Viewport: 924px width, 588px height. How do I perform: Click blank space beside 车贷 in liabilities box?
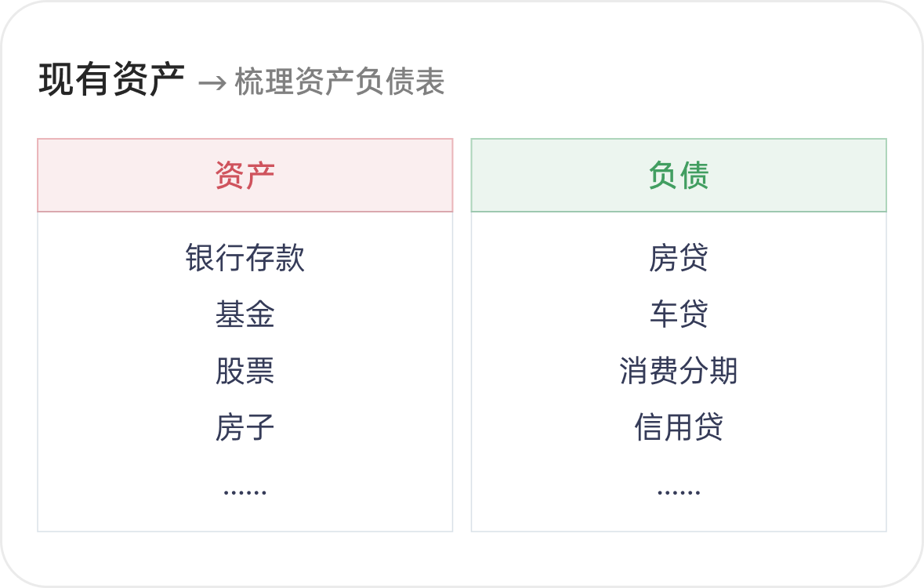pos(807,314)
